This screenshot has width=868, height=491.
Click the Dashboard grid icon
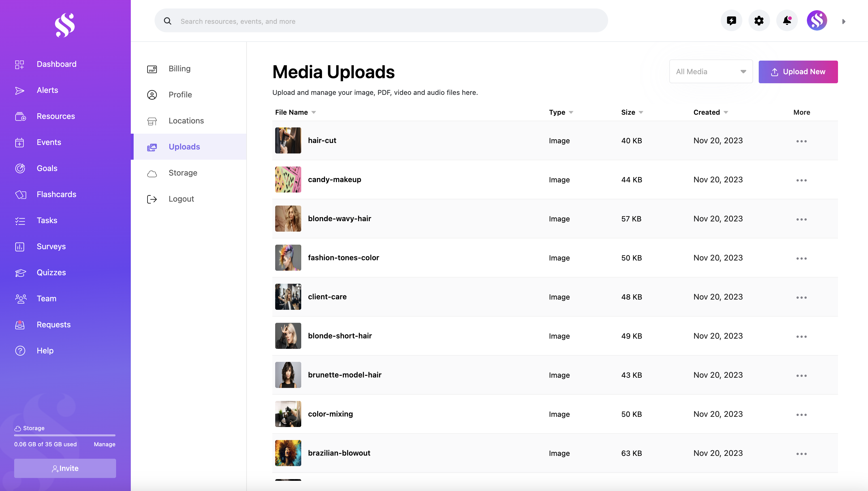coord(20,64)
